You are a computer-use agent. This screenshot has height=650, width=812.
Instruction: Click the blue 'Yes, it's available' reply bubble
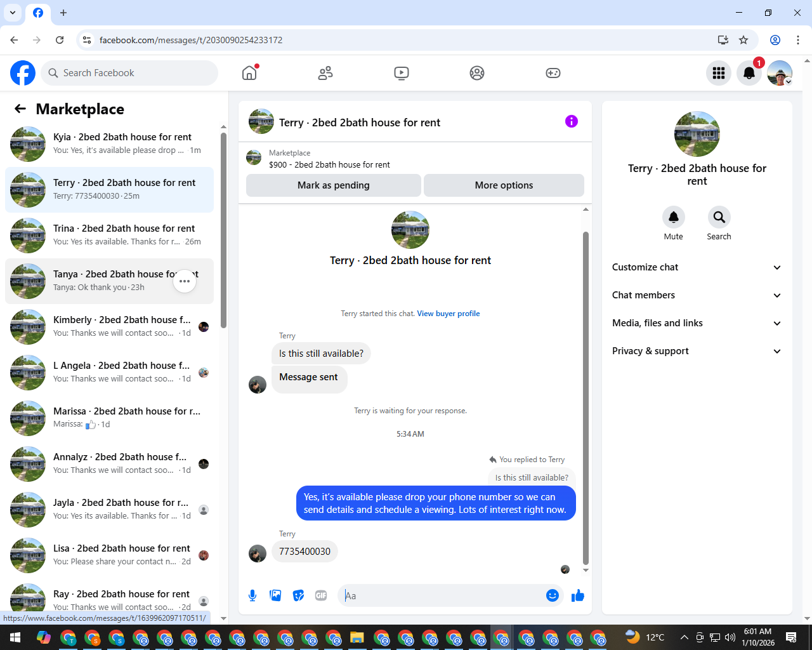point(436,503)
